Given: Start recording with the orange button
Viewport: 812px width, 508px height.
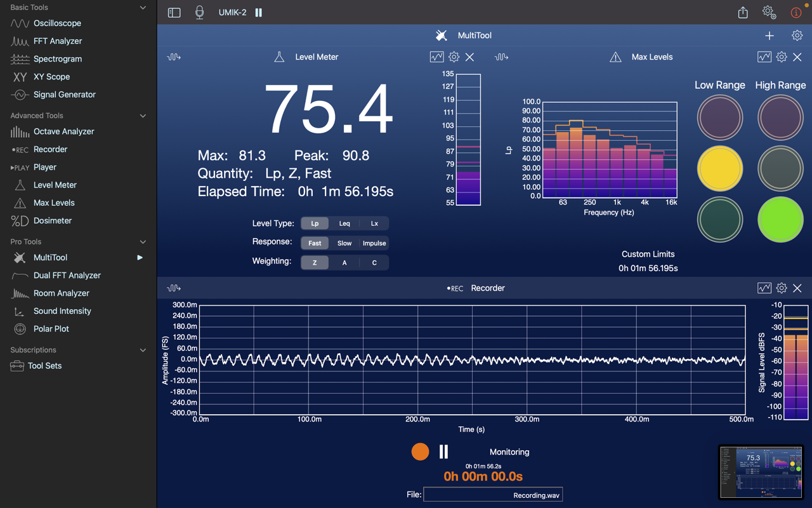Looking at the screenshot, I should [420, 451].
